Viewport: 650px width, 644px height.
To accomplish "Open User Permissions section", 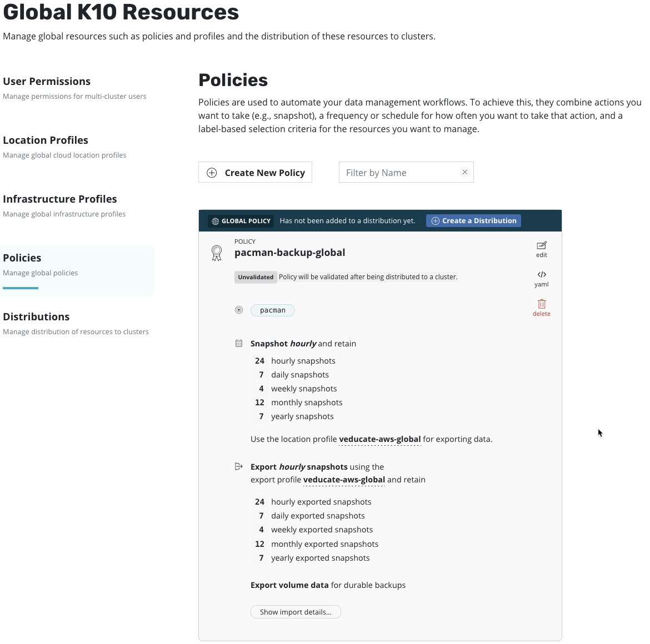I will coord(74,88).
